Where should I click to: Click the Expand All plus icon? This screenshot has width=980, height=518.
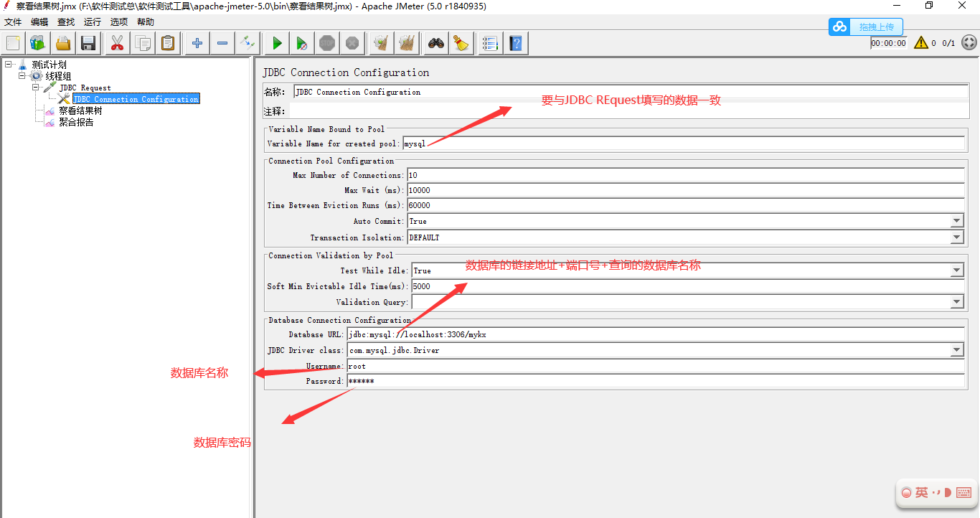pos(197,43)
